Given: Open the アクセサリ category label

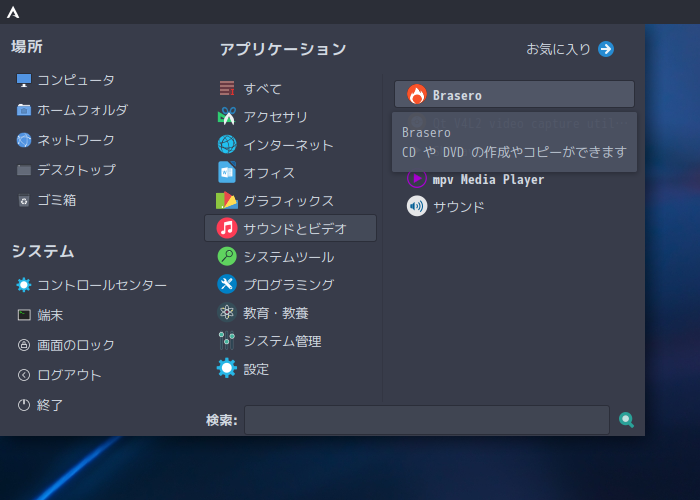Looking at the screenshot, I should pos(275,117).
